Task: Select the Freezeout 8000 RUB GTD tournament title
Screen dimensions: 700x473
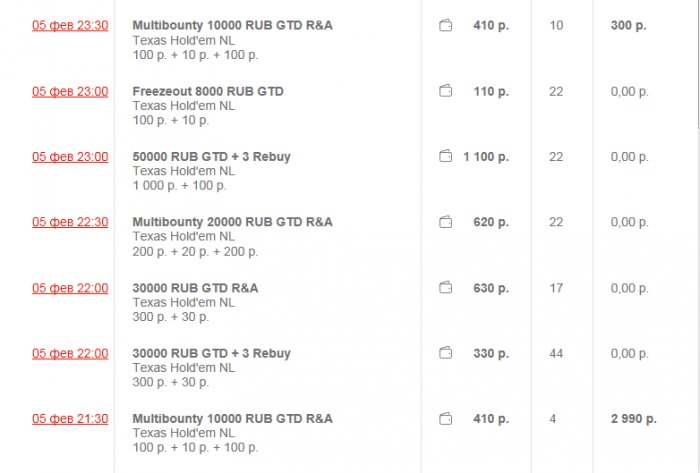Action: pos(208,92)
